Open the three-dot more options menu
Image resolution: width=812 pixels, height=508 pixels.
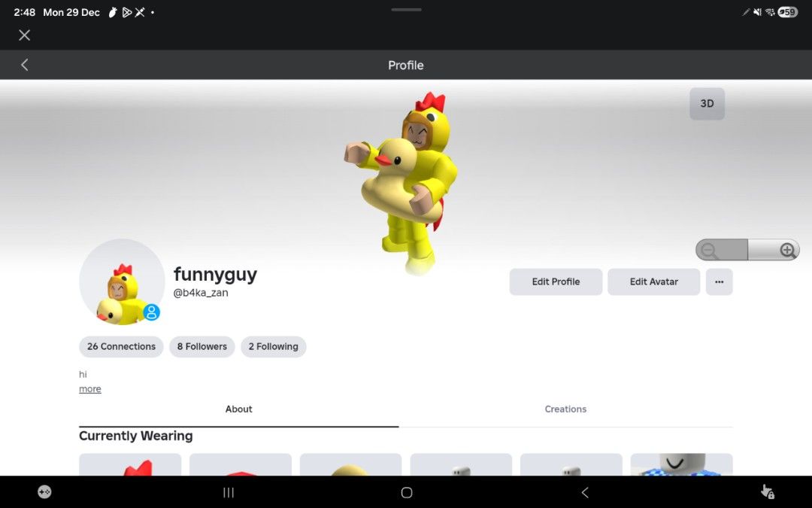[x=719, y=281]
